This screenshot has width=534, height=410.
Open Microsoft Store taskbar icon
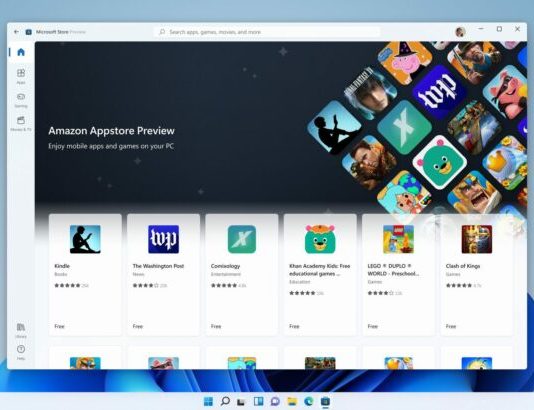coord(325,401)
